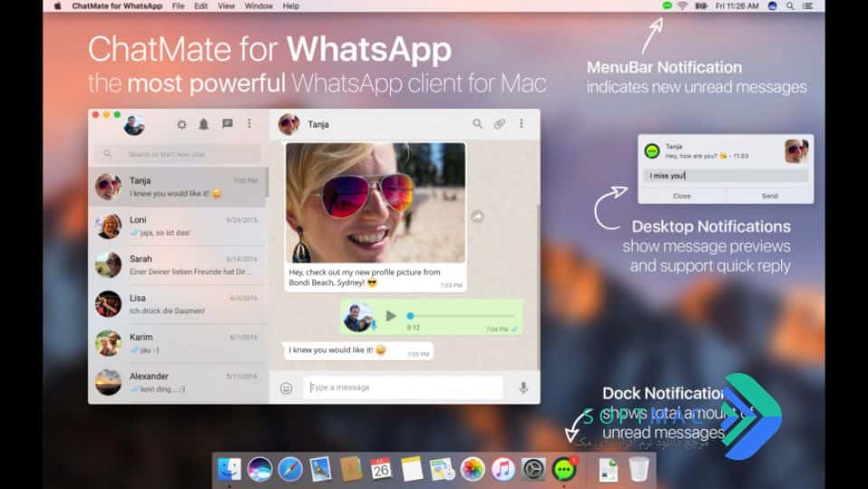Open the chat with Karim
The image size is (868, 489).
tap(177, 343)
